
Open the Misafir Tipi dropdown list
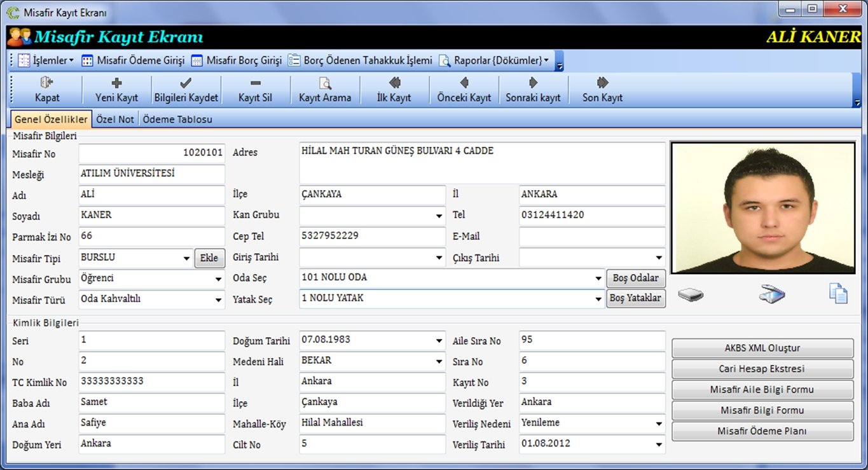(x=186, y=259)
